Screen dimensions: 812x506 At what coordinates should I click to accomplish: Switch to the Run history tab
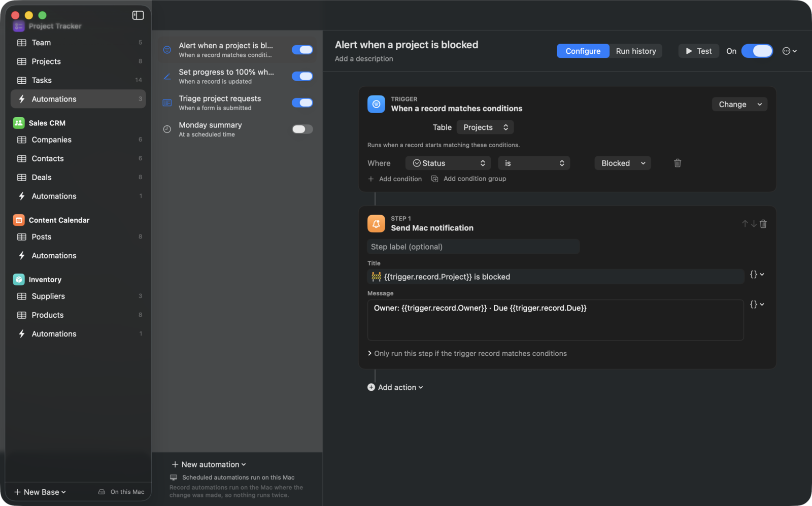[x=636, y=51]
